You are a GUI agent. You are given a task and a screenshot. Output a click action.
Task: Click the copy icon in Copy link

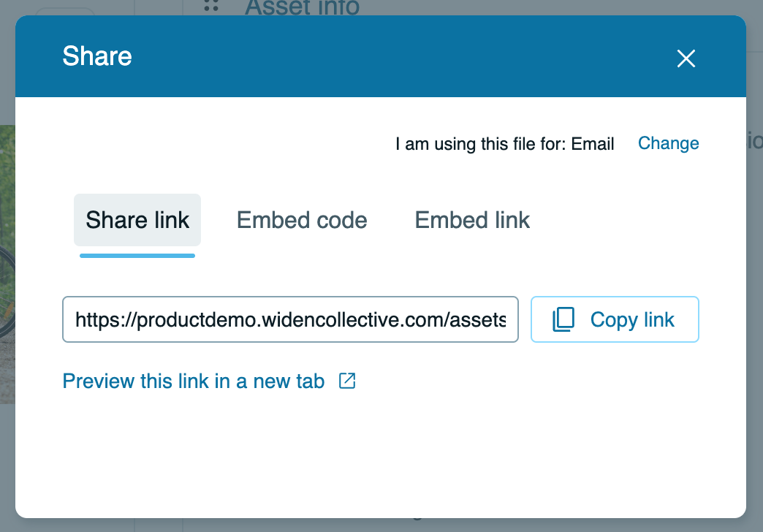(563, 319)
